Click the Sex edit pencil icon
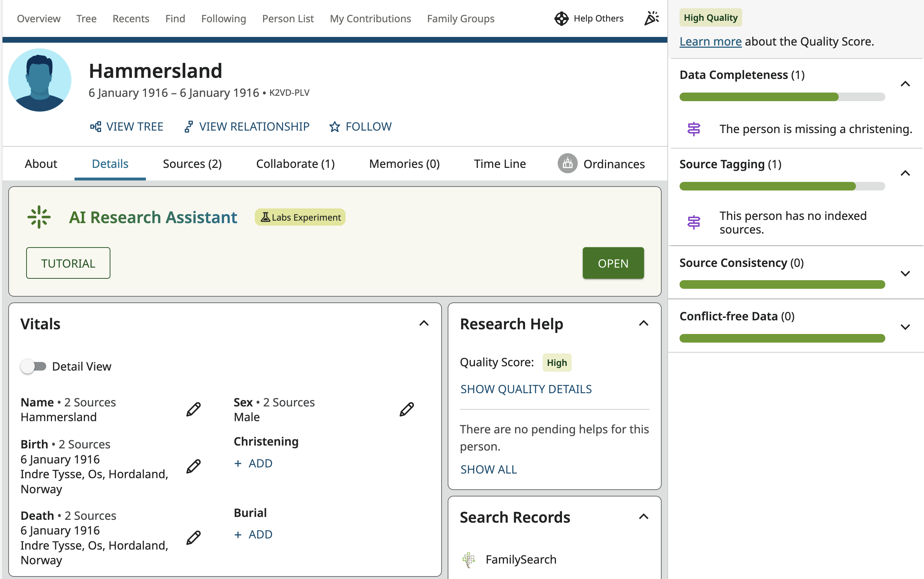This screenshot has width=924, height=579. tap(406, 409)
